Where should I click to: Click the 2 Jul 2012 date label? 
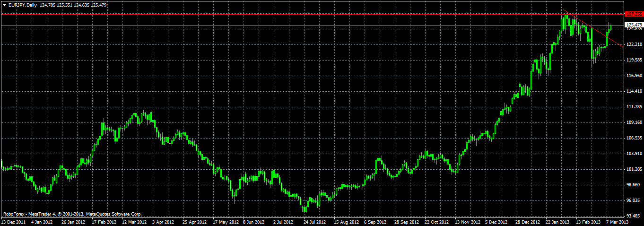coord(283,222)
